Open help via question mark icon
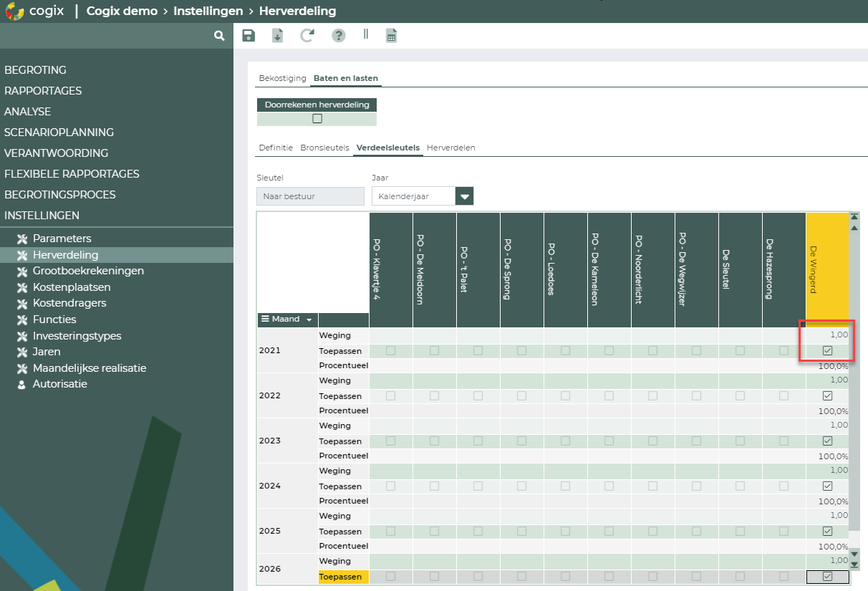This screenshot has width=868, height=591. point(339,36)
